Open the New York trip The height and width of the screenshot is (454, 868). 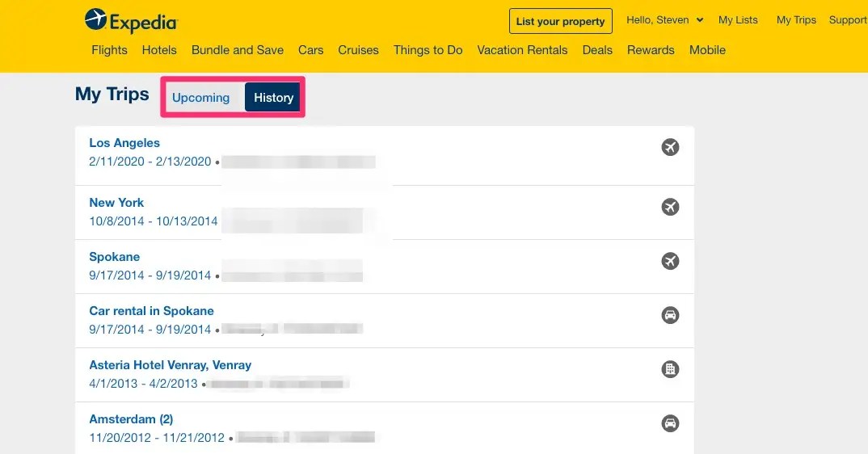(116, 203)
